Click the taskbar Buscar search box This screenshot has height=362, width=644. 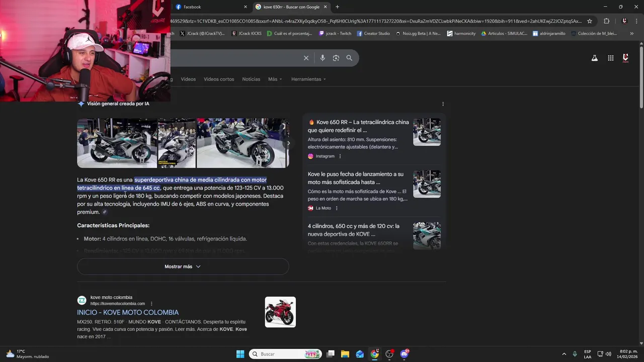[x=285, y=354]
